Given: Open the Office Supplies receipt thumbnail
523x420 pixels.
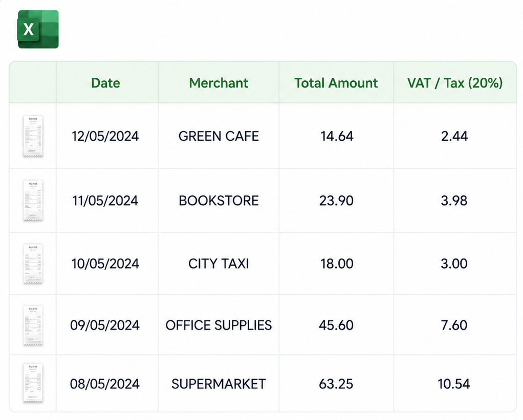Looking at the screenshot, I should (33, 325).
